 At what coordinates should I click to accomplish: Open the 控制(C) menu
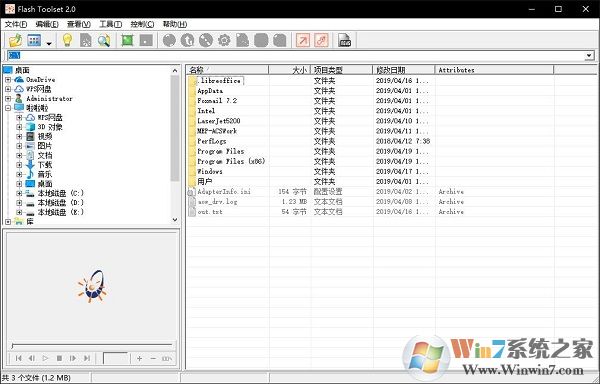coord(142,24)
